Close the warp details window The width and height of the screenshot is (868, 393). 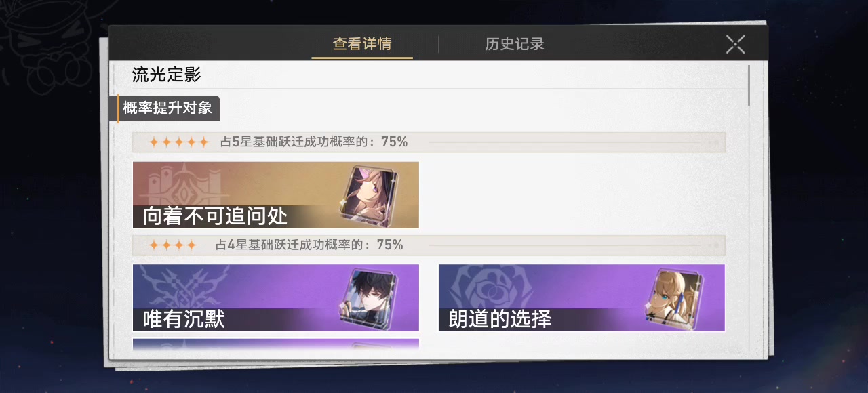pos(736,44)
